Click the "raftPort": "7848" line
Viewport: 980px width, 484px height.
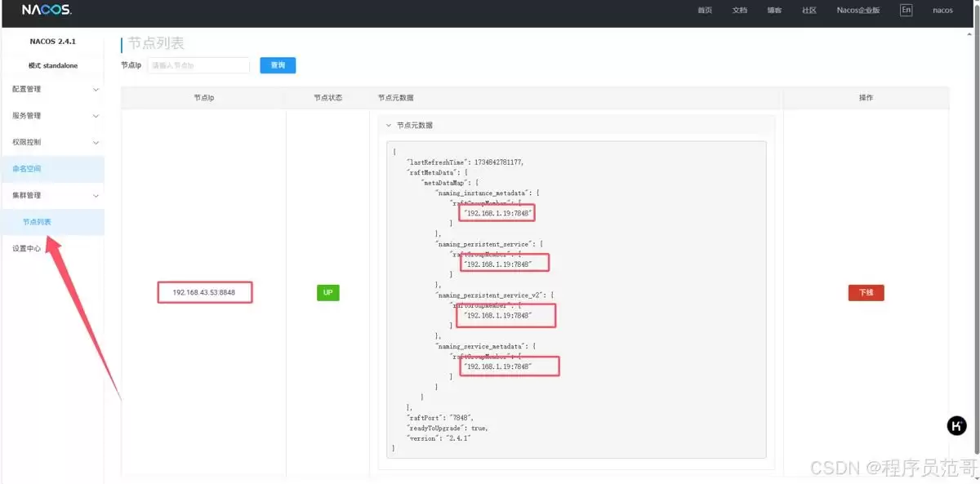[439, 417]
